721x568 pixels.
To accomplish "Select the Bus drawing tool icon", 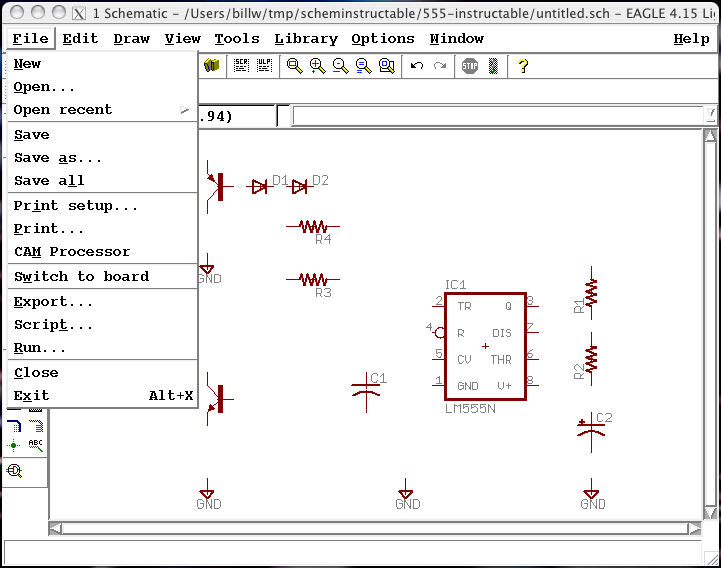I will click(x=14, y=426).
